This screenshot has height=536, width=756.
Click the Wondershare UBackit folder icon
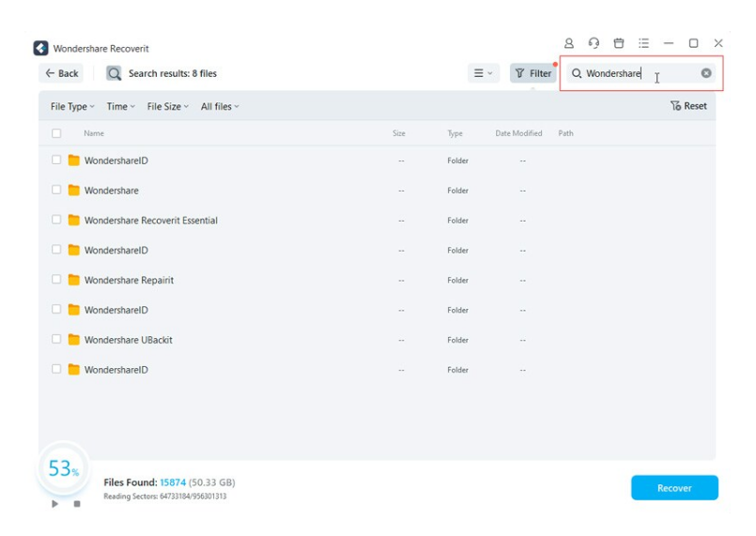point(74,340)
